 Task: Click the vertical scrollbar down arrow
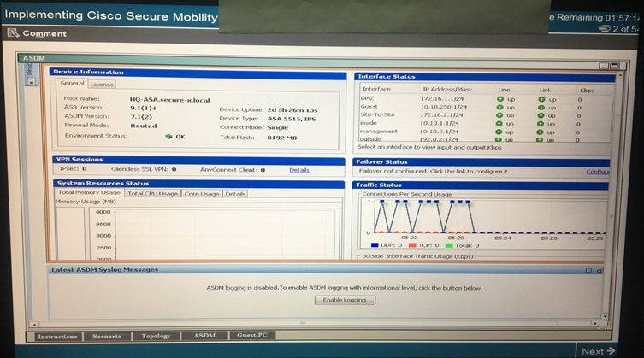605,316
